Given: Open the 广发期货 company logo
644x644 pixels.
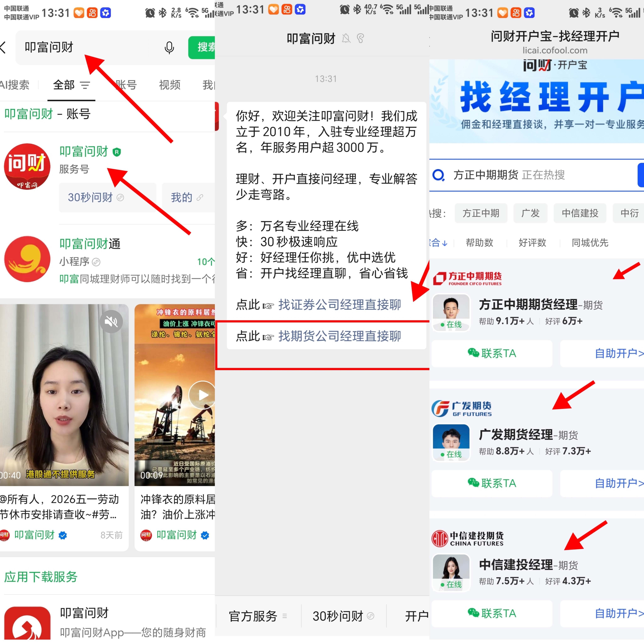Looking at the screenshot, I should [x=462, y=408].
